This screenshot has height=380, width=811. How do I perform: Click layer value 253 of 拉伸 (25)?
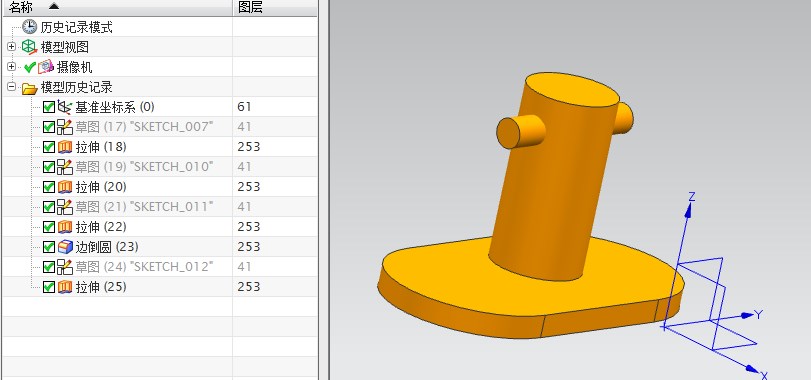(249, 287)
